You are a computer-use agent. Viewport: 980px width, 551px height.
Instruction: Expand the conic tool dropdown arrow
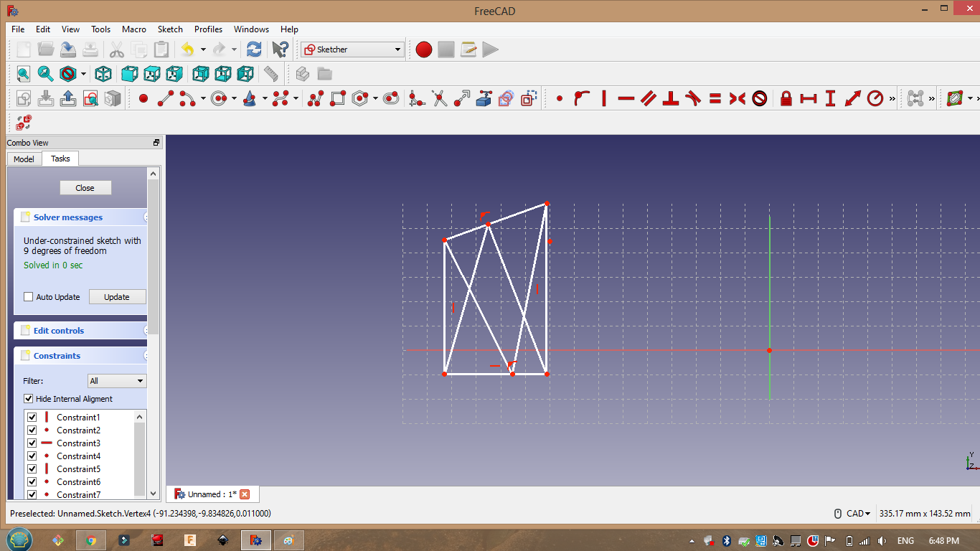265,98
